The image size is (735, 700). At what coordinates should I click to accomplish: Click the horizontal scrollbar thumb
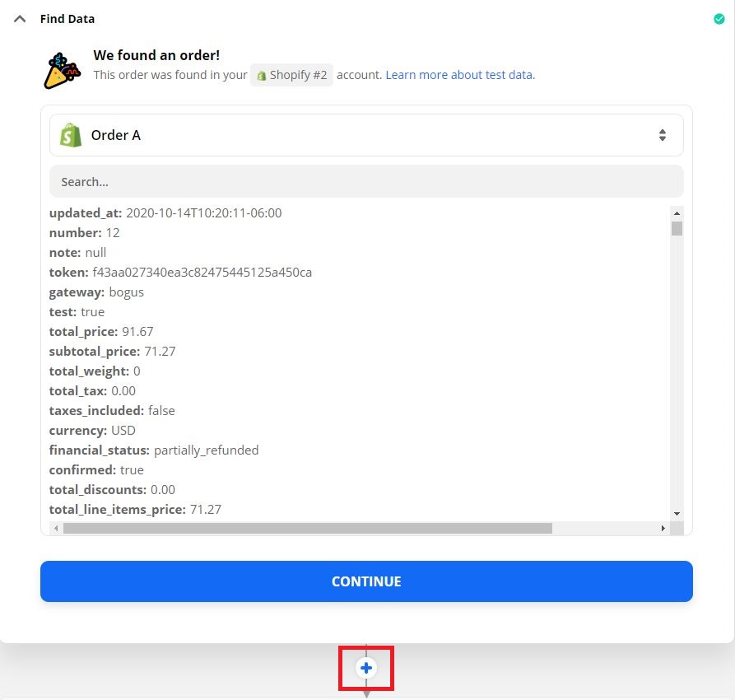coord(308,528)
